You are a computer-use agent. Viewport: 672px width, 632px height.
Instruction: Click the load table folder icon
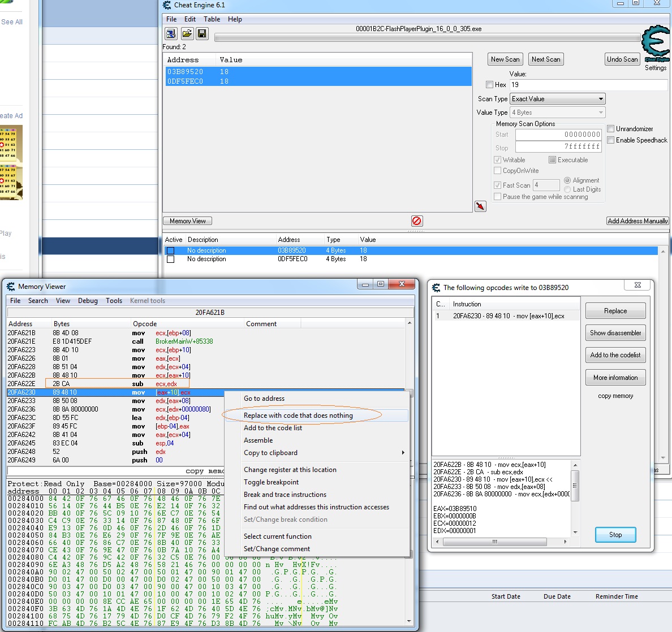coord(187,34)
